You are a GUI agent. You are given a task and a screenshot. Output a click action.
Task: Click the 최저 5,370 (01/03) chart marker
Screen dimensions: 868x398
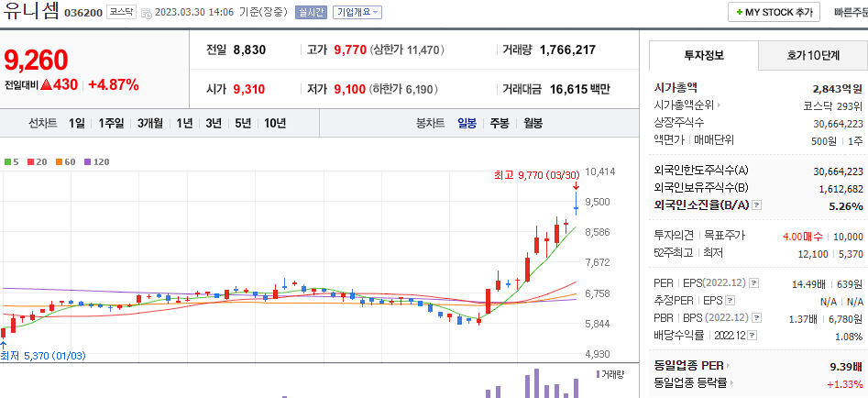click(x=43, y=356)
